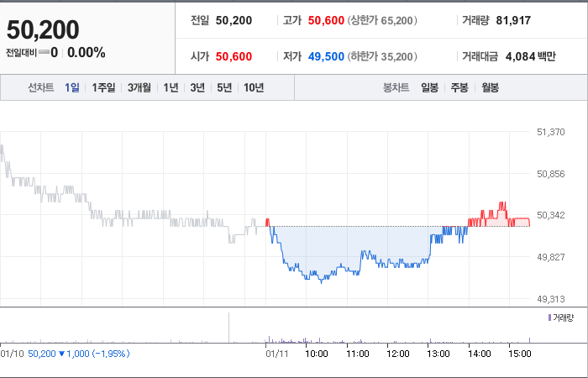Click the 49,313 y-axis label
Image resolution: width=588 pixels, height=378 pixels.
pyautogui.click(x=551, y=299)
